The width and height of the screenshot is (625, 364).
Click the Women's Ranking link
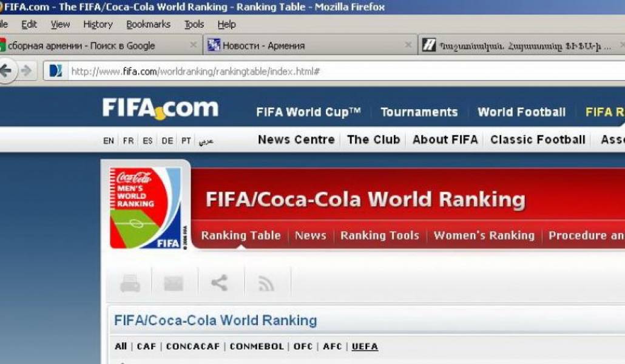click(x=484, y=235)
